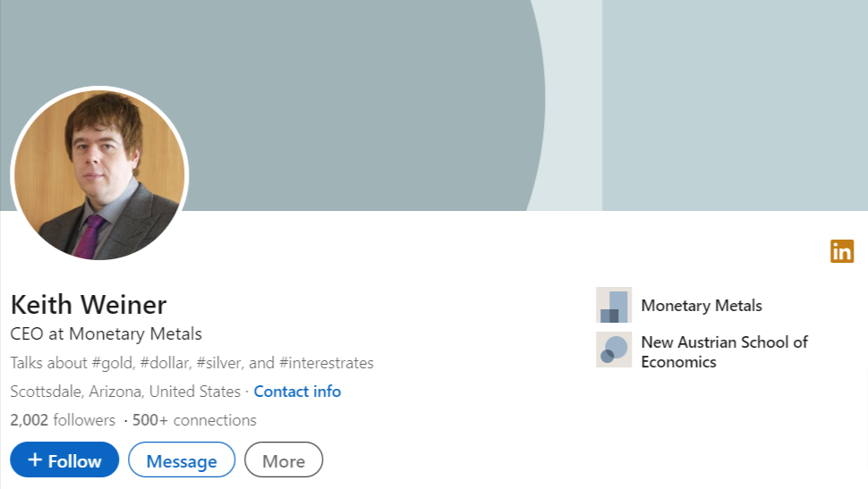Click the #silver hashtag
This screenshot has height=489, width=868.
[x=220, y=363]
